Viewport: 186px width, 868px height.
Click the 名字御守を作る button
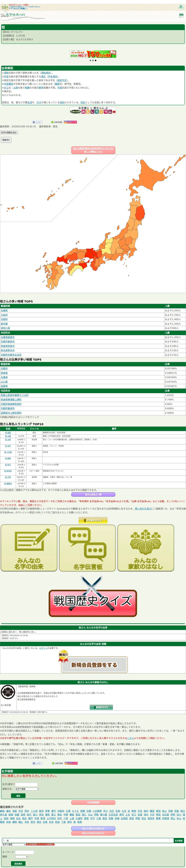pos(93,521)
